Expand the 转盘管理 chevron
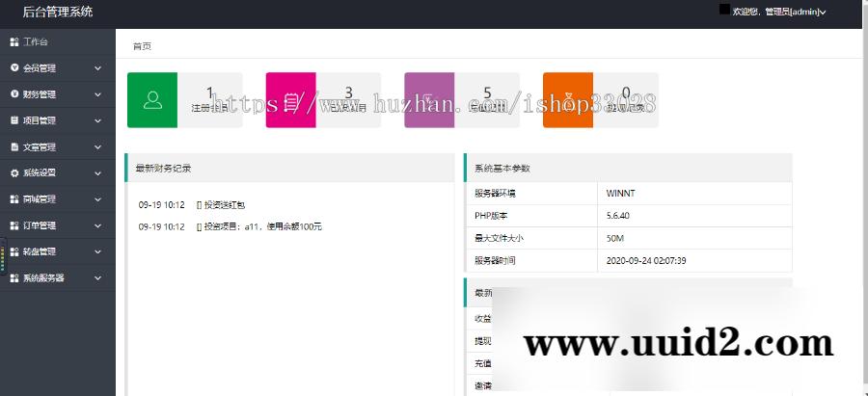 pos(98,251)
